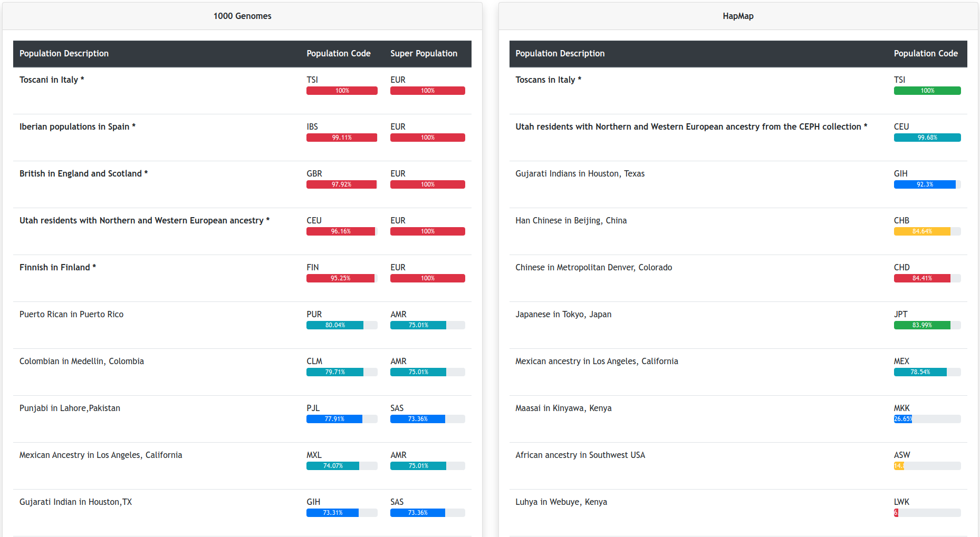Click the HapMap Population Code column header
Viewport: 980px width, 537px height.
(x=925, y=54)
